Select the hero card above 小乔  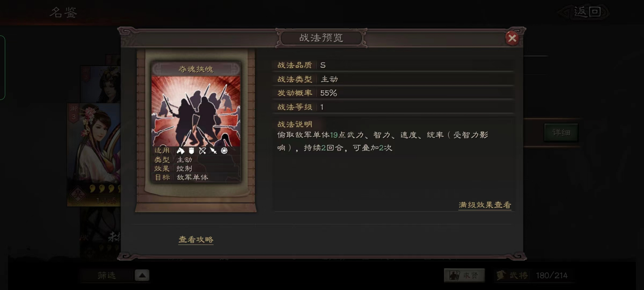100,84
